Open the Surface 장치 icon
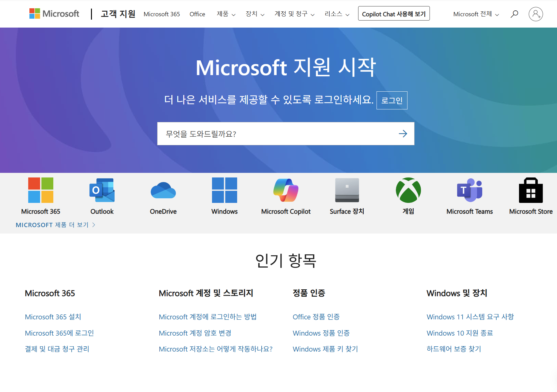The width and height of the screenshot is (557, 392). 347,190
